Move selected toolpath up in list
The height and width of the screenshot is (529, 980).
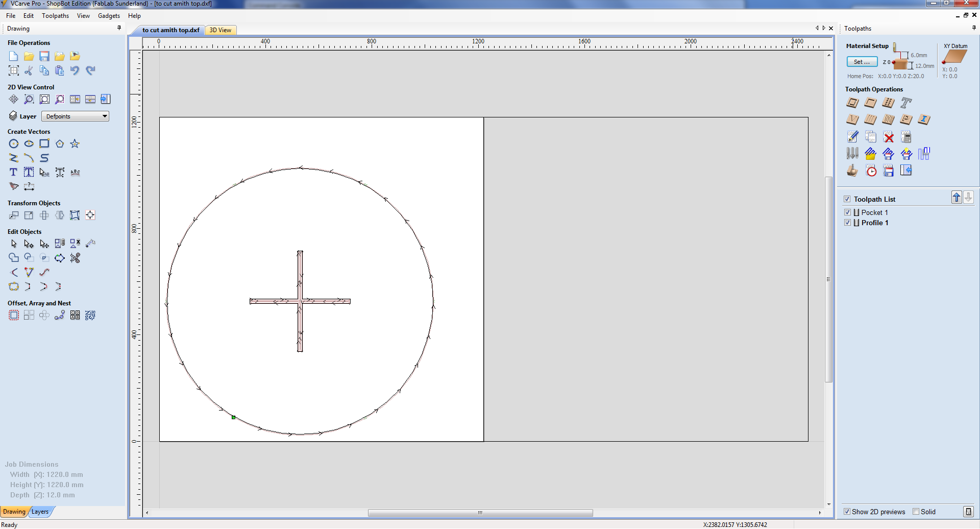click(957, 198)
